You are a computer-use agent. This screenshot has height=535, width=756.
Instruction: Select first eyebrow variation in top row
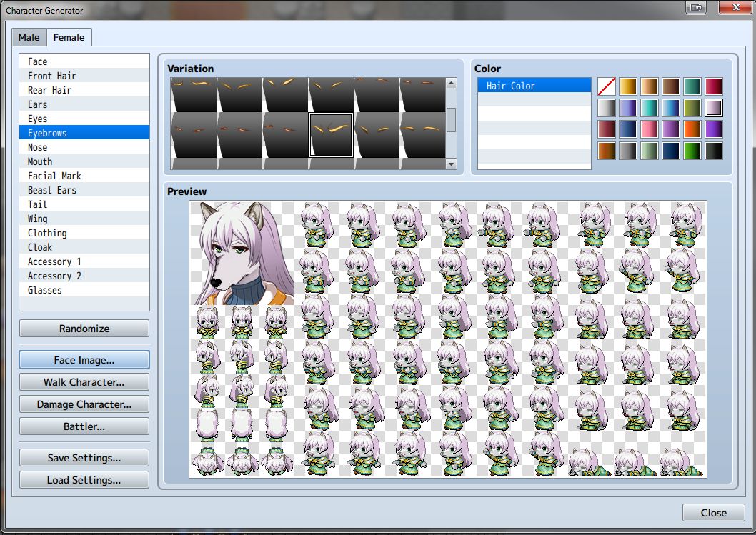[x=194, y=95]
